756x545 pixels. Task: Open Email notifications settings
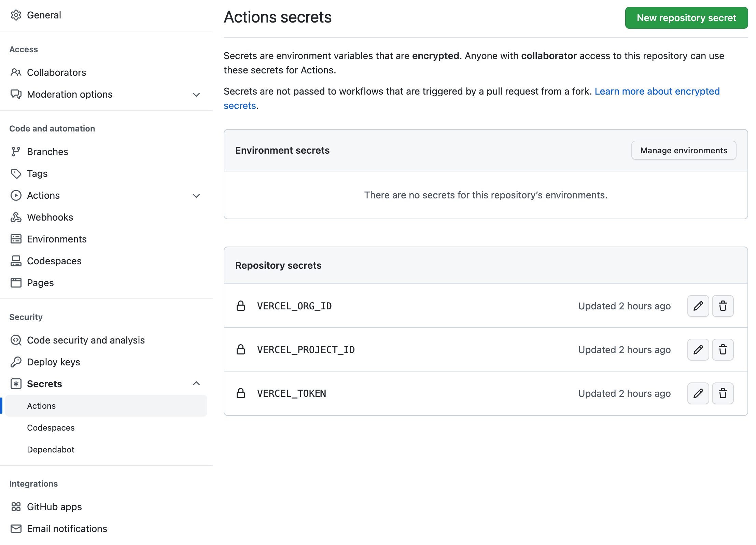(67, 529)
